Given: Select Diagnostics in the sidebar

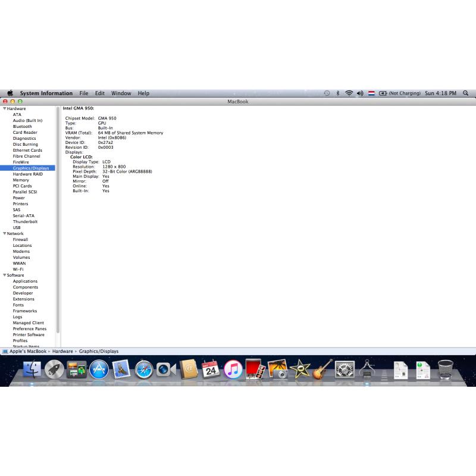Looking at the screenshot, I should 24,139.
